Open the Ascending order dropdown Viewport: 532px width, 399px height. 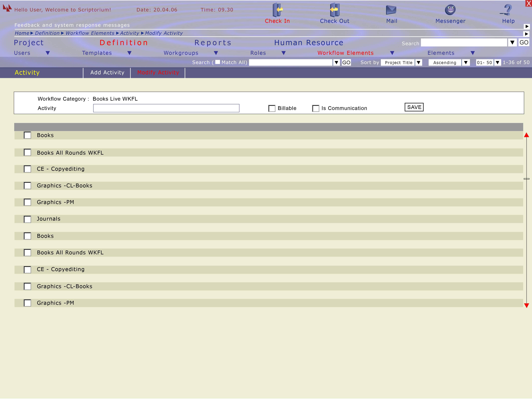[466, 63]
